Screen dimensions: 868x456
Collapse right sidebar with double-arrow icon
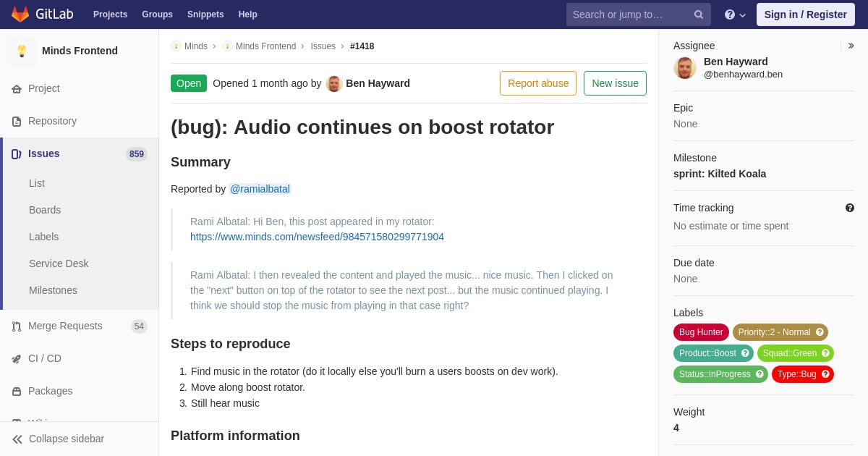(x=851, y=46)
